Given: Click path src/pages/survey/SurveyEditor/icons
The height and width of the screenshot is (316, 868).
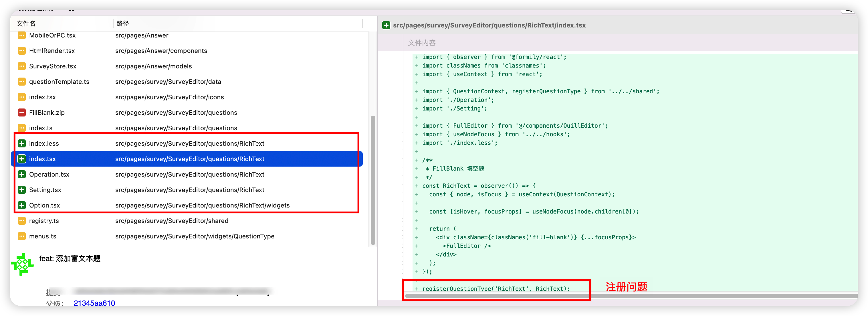Looking at the screenshot, I should (169, 98).
